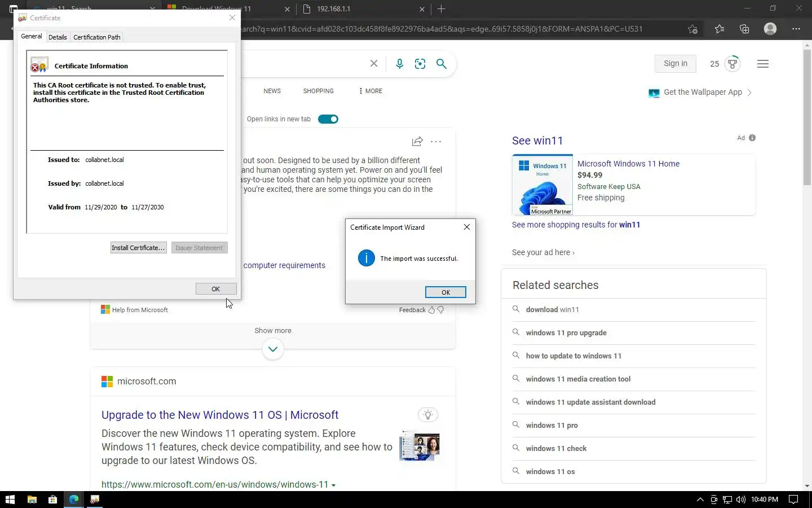Click OK in the Certificate window

coord(216,288)
